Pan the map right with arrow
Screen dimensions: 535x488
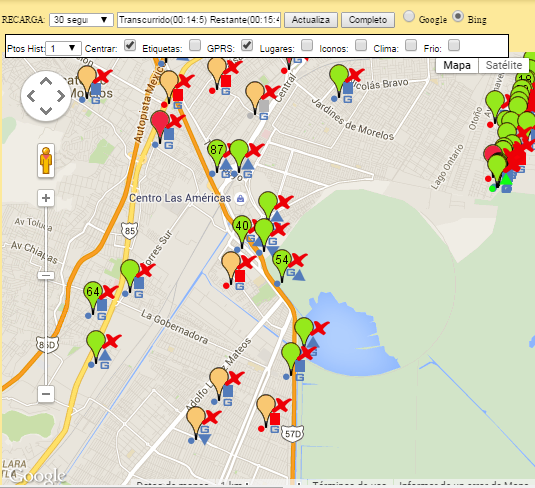61,96
